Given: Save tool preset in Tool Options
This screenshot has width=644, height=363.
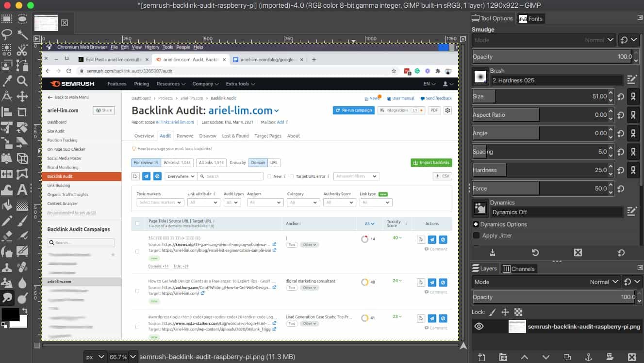Looking at the screenshot, I should coord(493,253).
